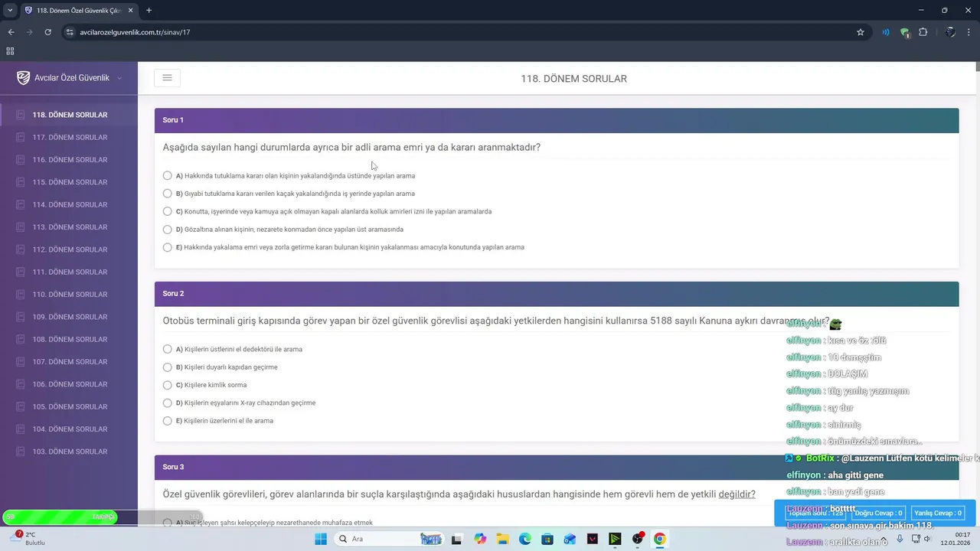Open the Chrome three-dot menu
This screenshot has width=980, height=551.
[970, 32]
